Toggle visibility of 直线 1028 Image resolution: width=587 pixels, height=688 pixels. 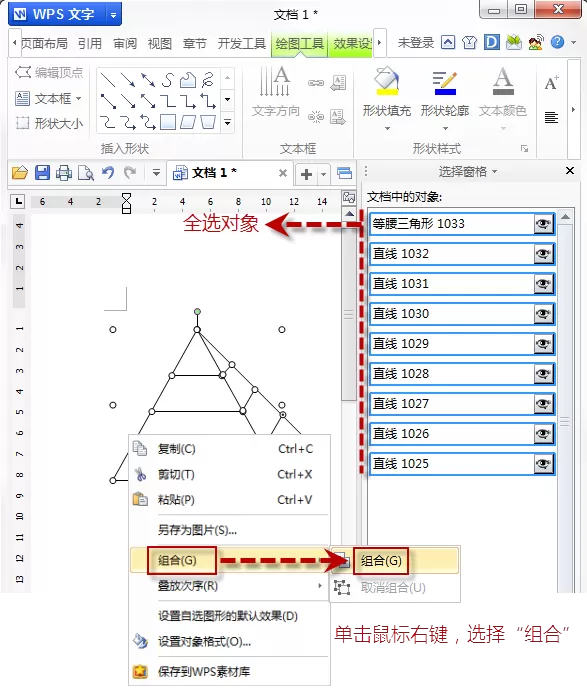tap(543, 374)
